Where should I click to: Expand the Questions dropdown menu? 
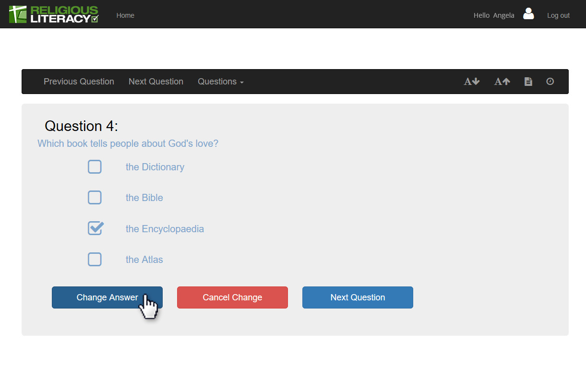pos(220,82)
